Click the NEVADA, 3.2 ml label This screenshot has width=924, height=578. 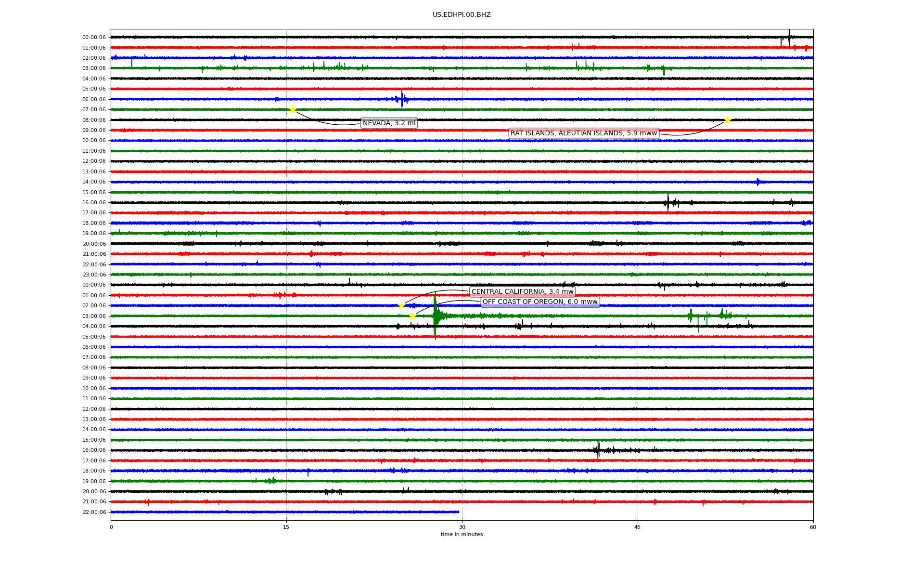tap(389, 123)
